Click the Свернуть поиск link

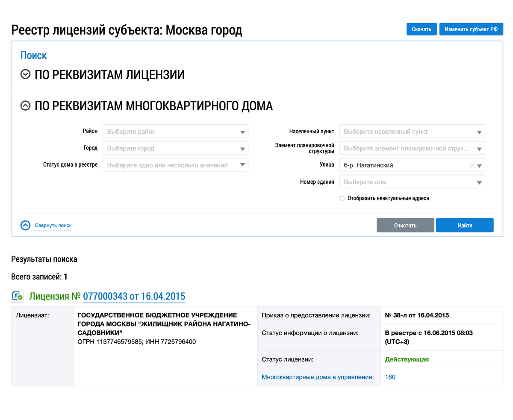[53, 225]
